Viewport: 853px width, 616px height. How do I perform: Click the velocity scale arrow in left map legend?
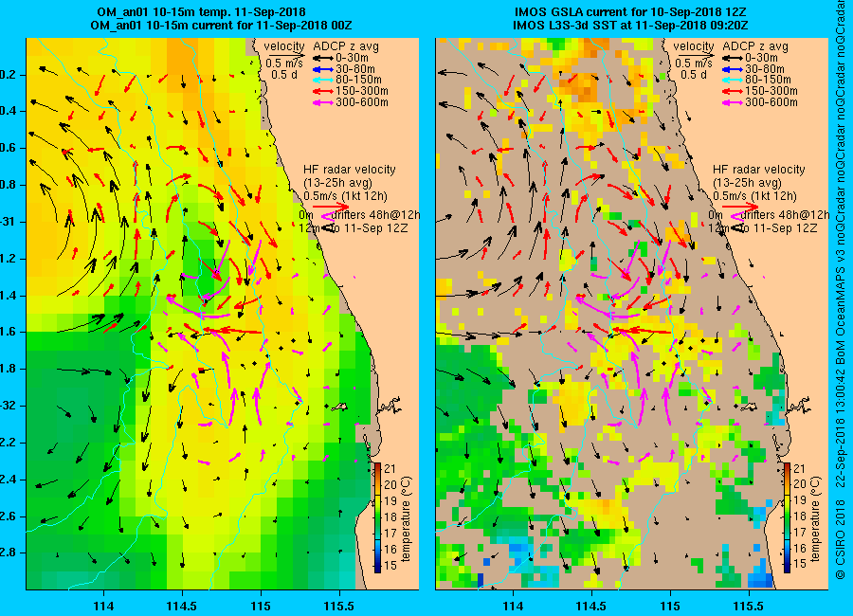coord(286,55)
